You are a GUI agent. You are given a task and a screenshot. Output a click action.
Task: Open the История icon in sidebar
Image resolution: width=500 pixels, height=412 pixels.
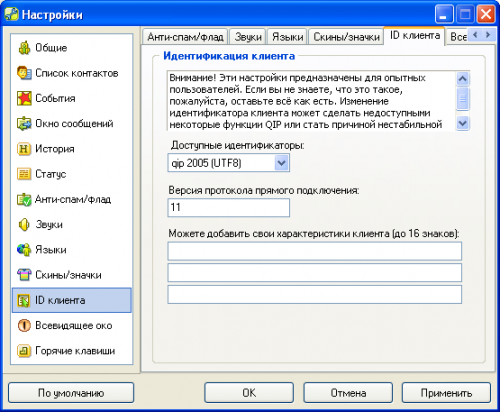24,149
